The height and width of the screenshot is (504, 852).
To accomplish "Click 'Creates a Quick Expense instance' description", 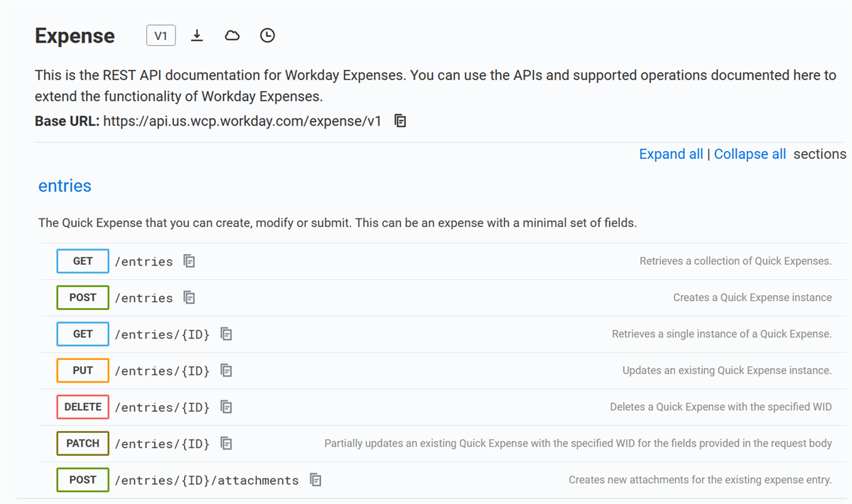I will pyautogui.click(x=753, y=297).
